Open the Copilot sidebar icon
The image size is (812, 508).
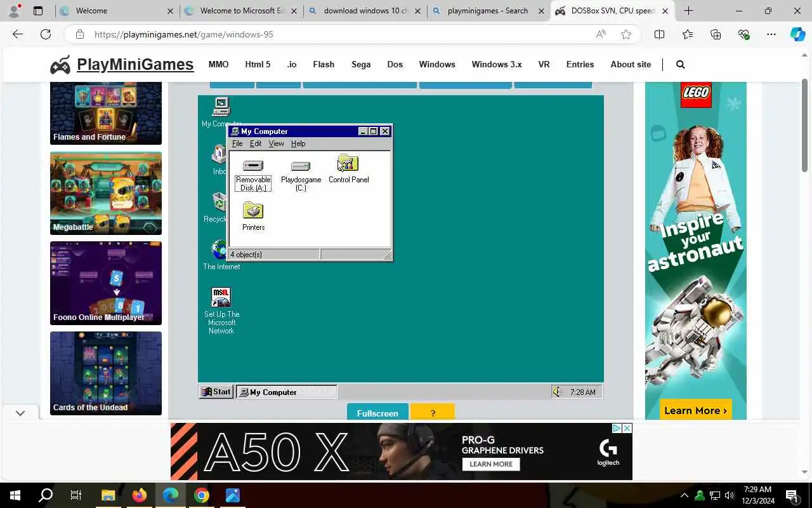point(797,34)
